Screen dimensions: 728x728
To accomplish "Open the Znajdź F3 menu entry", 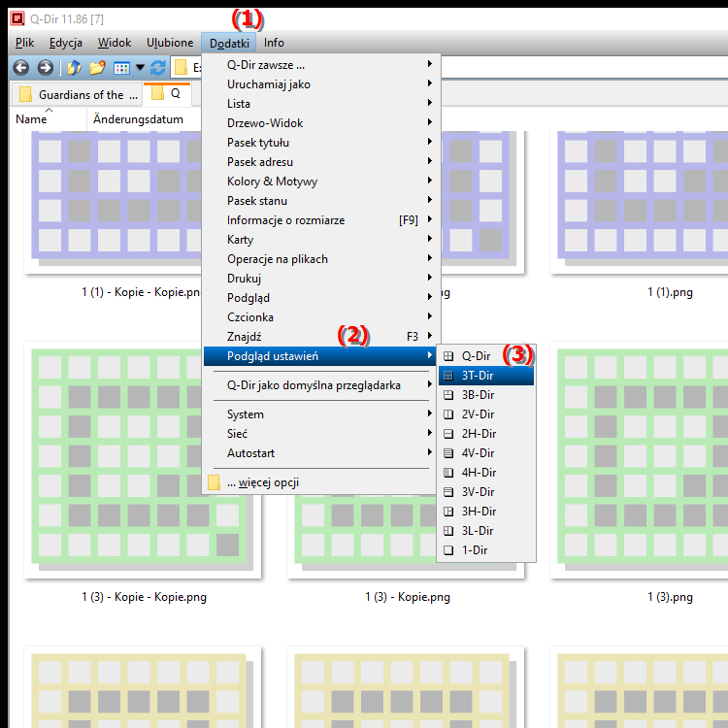I will (x=321, y=337).
